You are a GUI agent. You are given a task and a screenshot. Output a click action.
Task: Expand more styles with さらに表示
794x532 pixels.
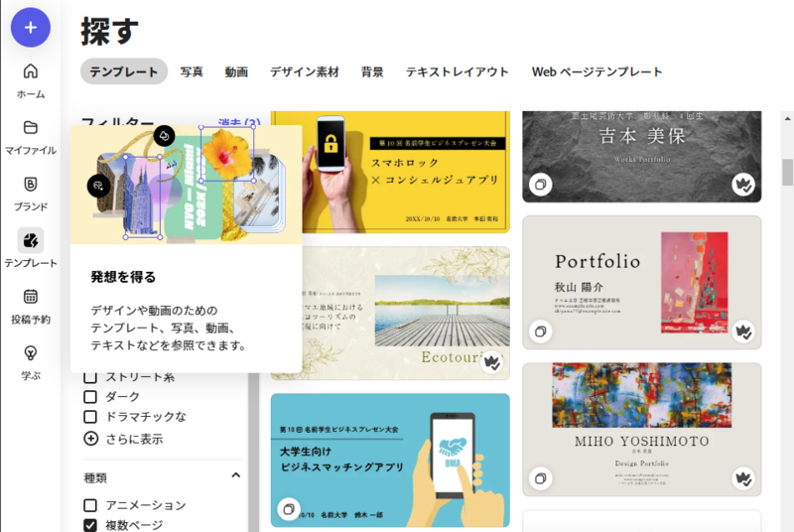[x=123, y=439]
